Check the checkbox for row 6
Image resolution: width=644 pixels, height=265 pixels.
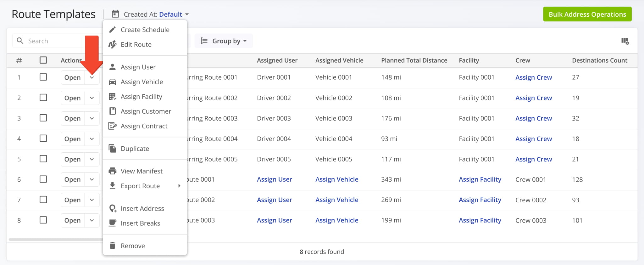pyautogui.click(x=43, y=179)
